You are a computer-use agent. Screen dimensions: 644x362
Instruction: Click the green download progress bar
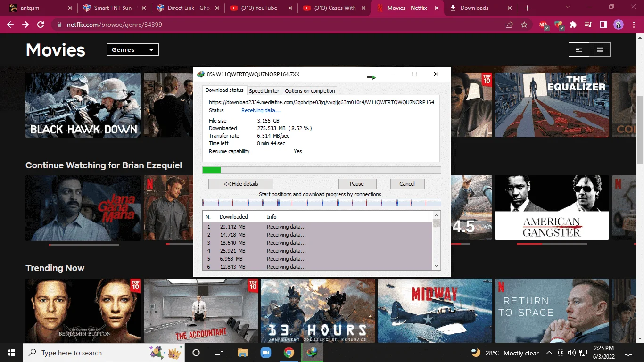coord(322,170)
